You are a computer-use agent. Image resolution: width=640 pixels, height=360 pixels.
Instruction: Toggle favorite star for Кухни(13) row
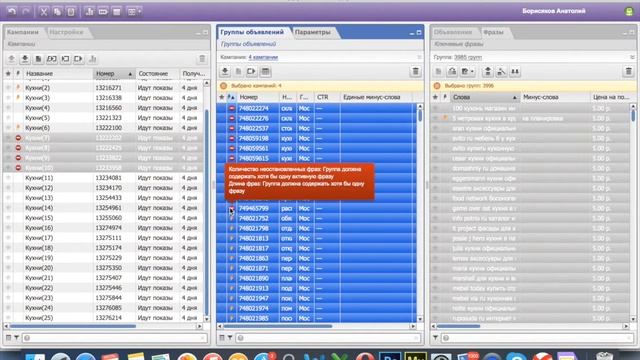8,198
